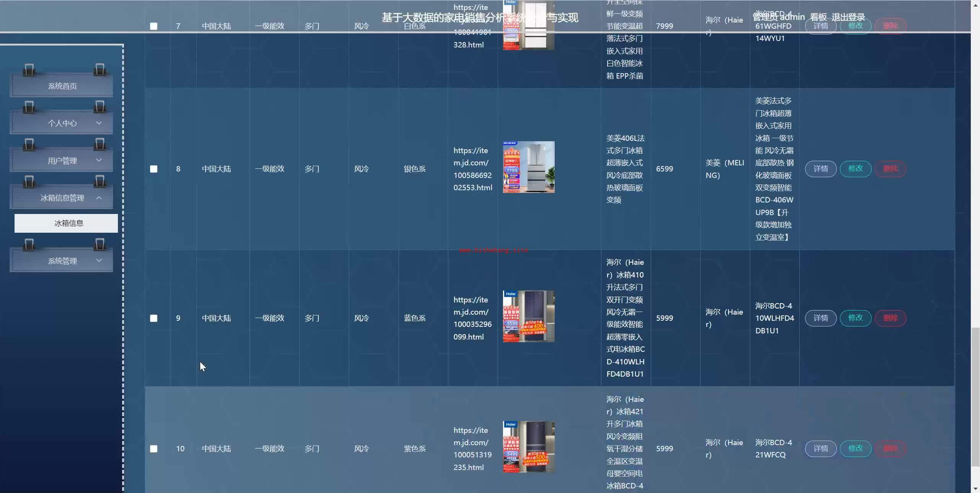Open 看板 link in the header
The image size is (980, 493).
tap(818, 17)
